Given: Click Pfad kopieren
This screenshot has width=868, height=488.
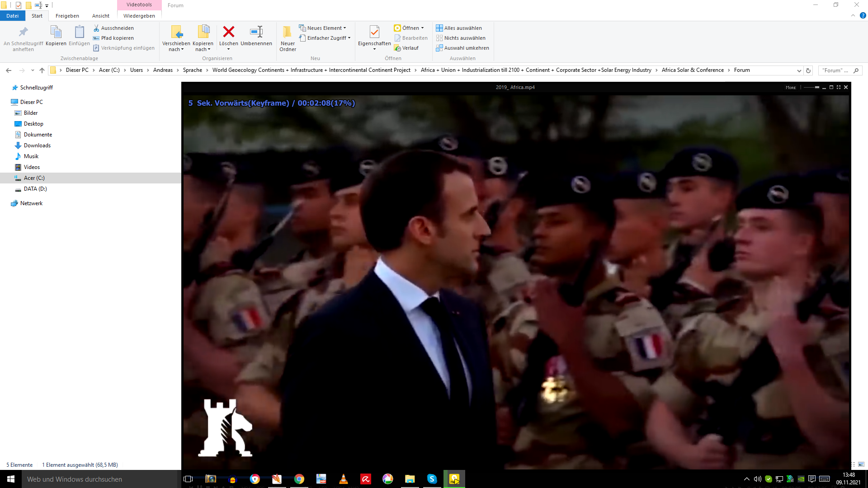Looking at the screenshot, I should 113,38.
